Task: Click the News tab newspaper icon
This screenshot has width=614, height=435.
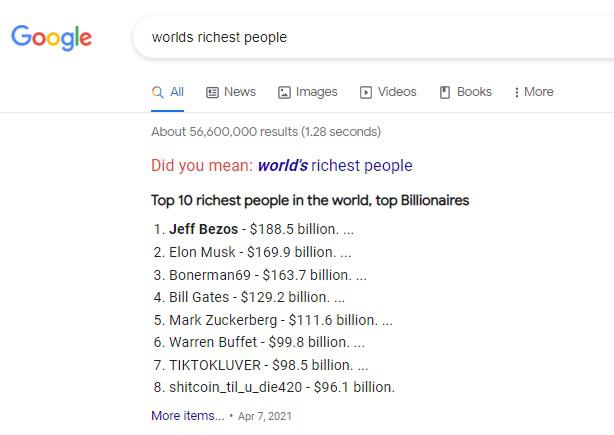Action: point(212,92)
